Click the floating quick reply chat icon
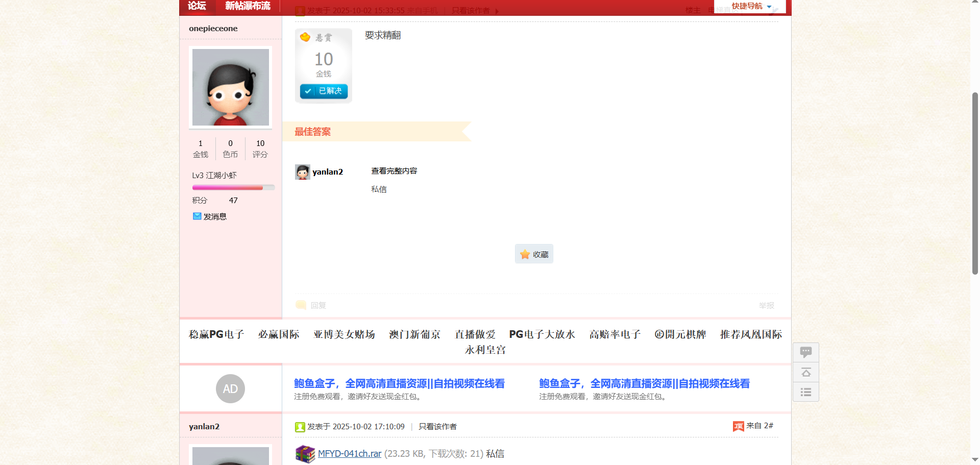The image size is (980, 465). (x=806, y=352)
